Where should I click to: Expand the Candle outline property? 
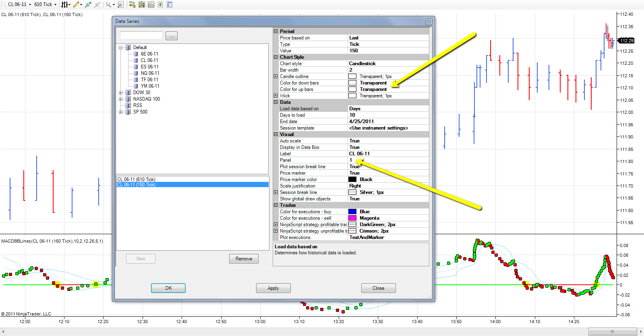click(x=276, y=76)
